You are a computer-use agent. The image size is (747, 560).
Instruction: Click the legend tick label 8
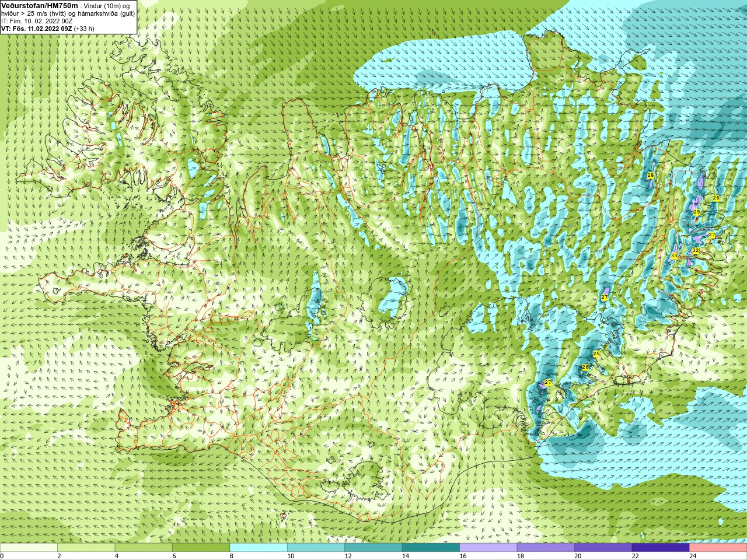tap(232, 556)
